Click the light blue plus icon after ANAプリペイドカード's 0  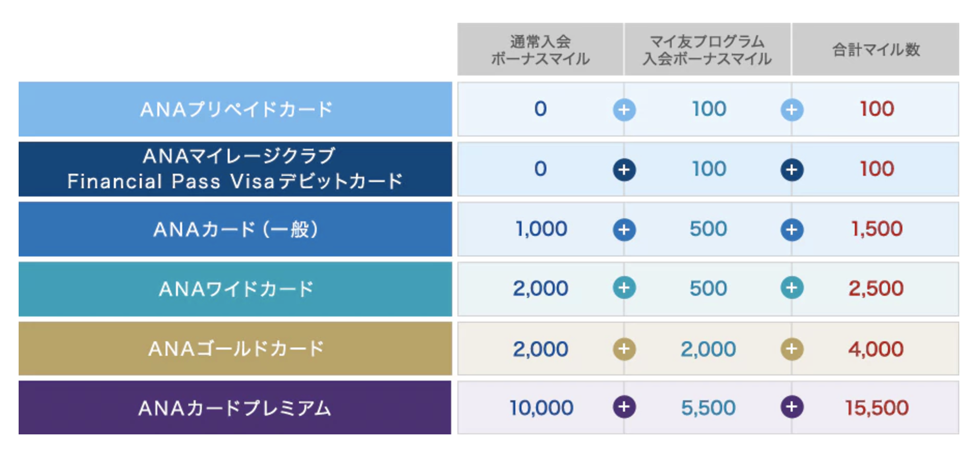[624, 110]
